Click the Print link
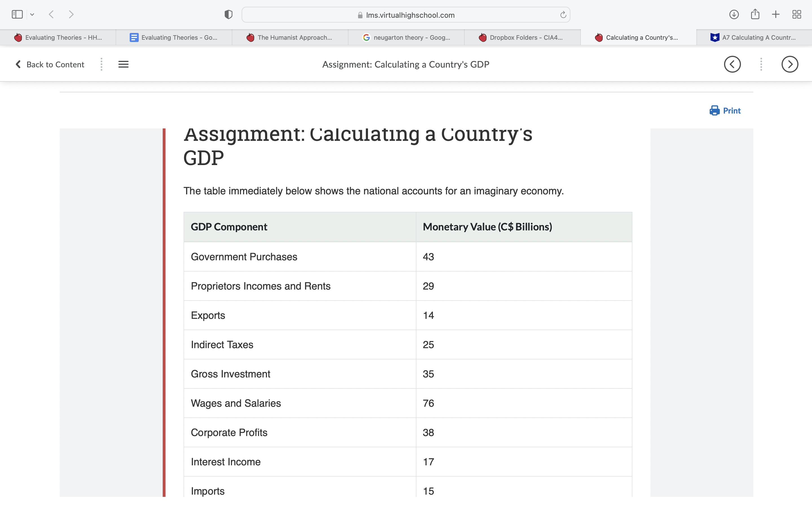812x507 pixels. [731, 110]
